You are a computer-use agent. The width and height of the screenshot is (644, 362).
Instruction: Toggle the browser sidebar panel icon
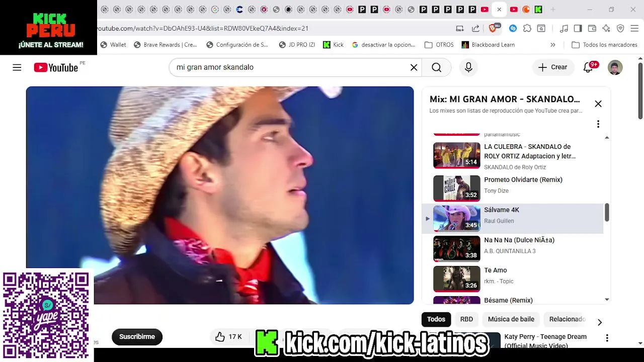tap(578, 29)
